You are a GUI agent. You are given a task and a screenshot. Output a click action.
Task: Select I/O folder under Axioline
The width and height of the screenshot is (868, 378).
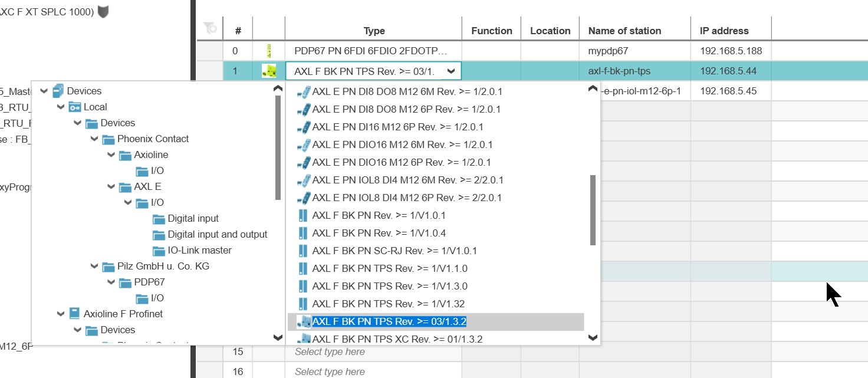click(157, 170)
